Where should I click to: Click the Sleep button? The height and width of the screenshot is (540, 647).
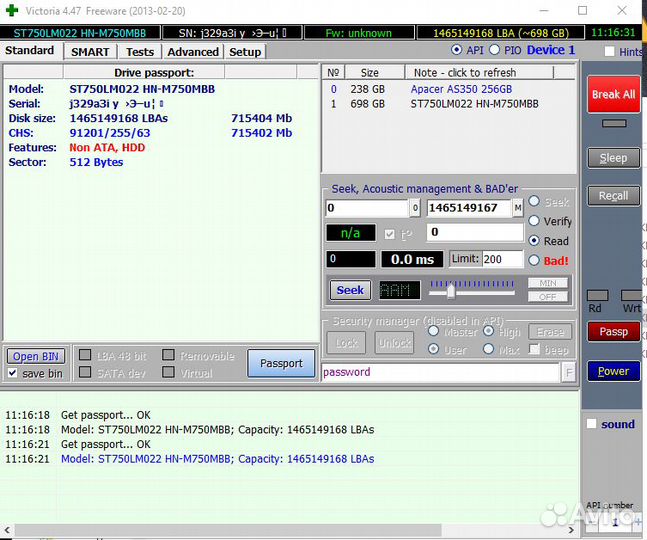(x=614, y=158)
